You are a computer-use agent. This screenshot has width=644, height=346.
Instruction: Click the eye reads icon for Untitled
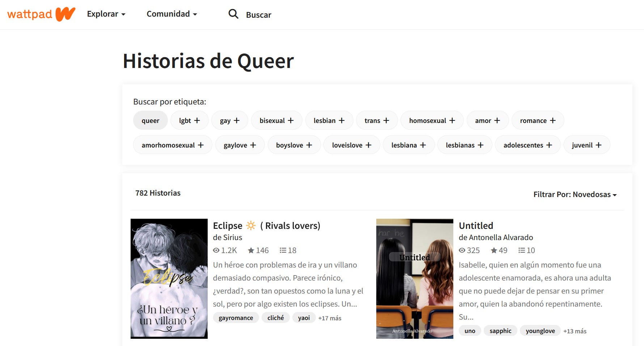point(462,250)
